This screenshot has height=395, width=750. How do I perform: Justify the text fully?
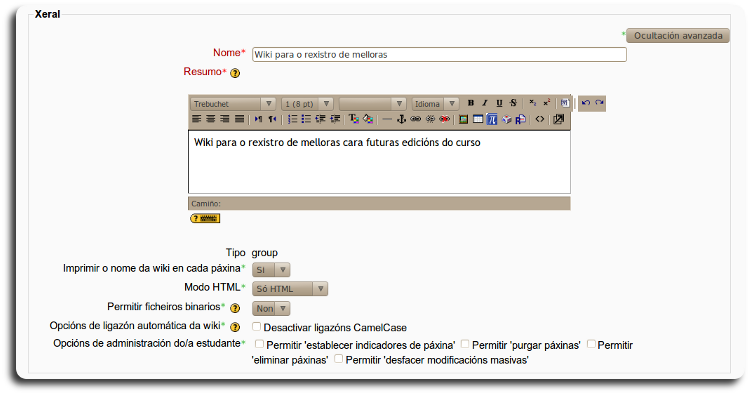coord(240,119)
